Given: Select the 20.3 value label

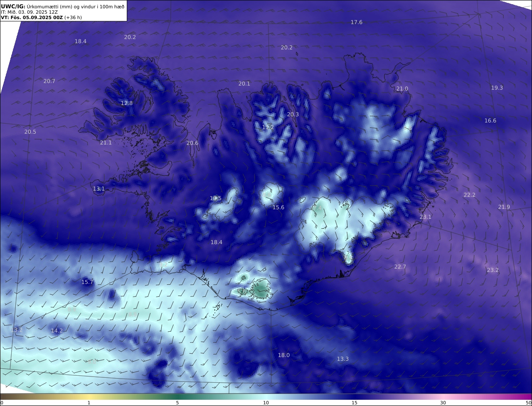Looking at the screenshot, I should (293, 115).
